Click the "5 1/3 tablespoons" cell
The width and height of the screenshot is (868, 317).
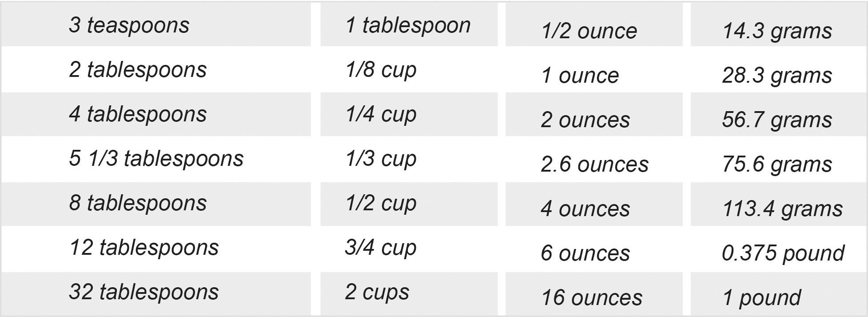tap(156, 159)
